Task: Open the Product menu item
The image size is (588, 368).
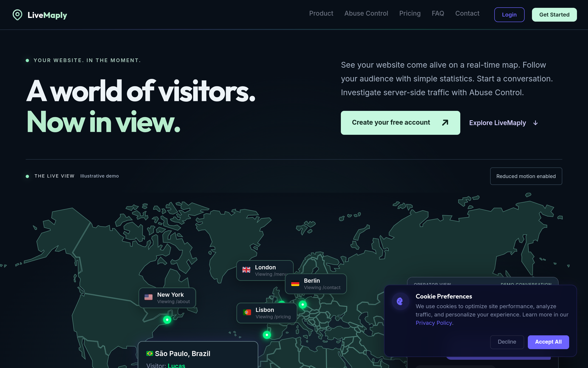Action: click(321, 13)
